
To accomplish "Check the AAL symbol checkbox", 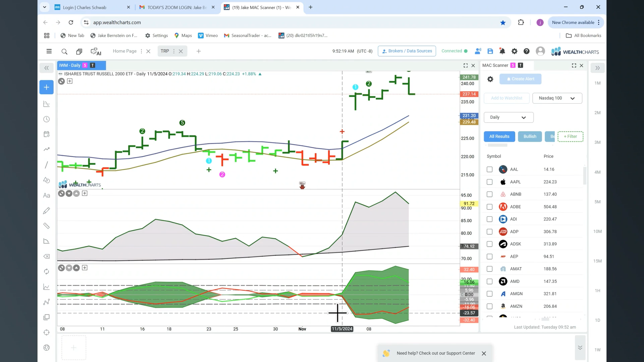I will tap(490, 170).
